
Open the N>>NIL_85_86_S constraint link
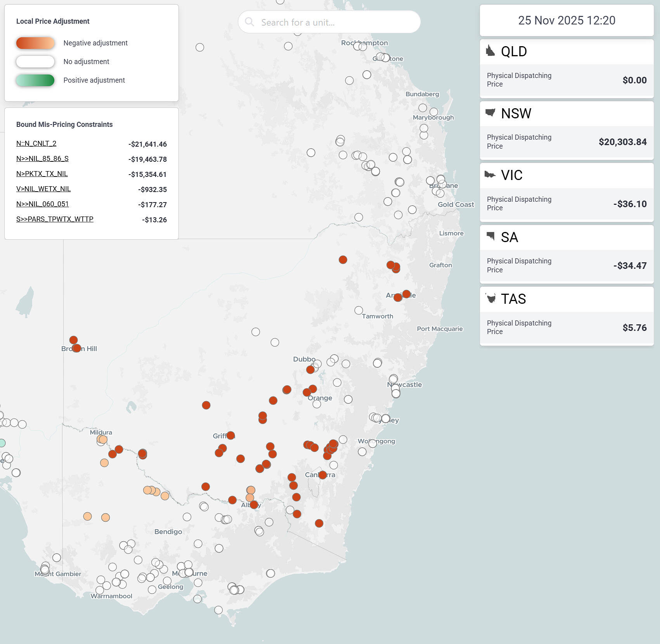point(42,159)
